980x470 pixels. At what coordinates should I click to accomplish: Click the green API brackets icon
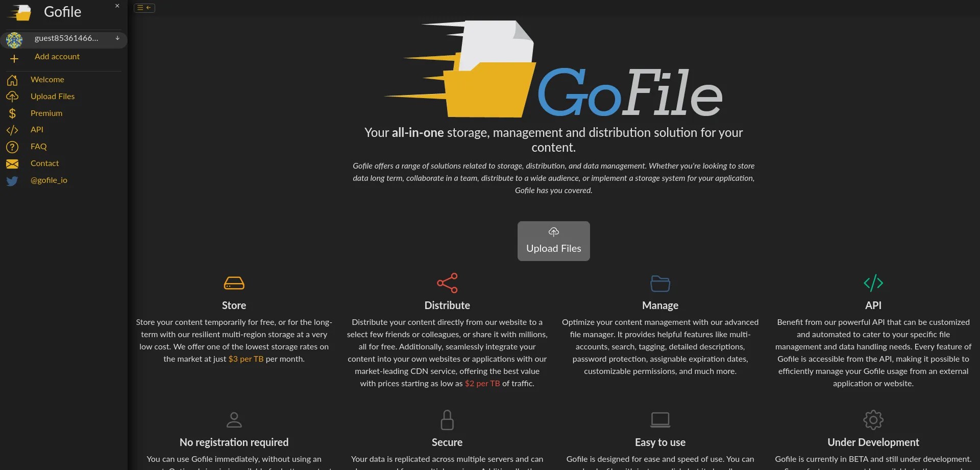[873, 283]
